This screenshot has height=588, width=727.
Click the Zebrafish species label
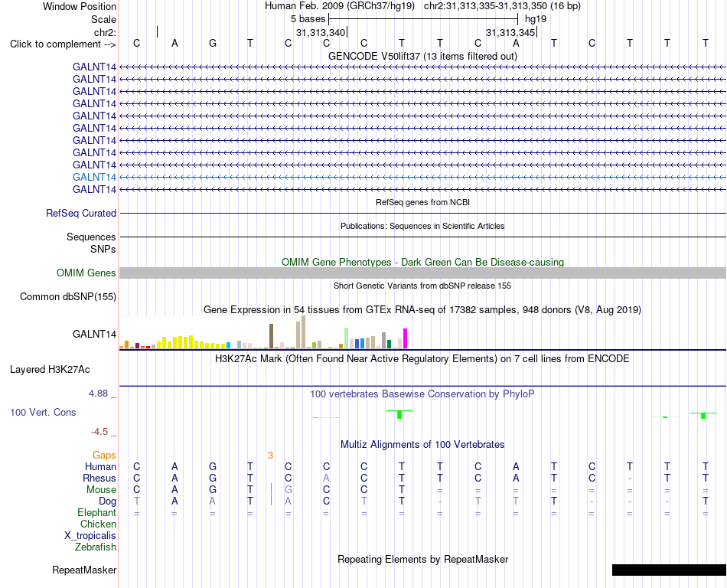pos(96,547)
